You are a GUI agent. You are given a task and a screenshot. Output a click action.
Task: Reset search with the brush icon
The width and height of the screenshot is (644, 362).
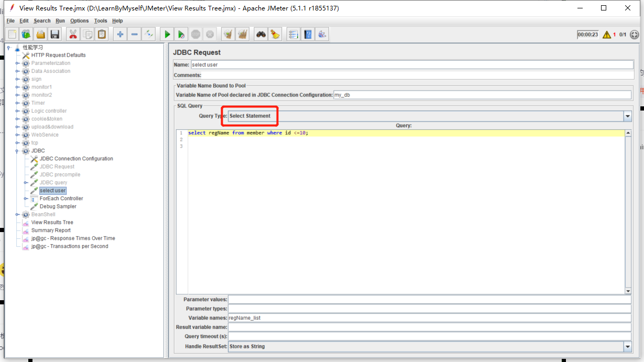click(275, 35)
